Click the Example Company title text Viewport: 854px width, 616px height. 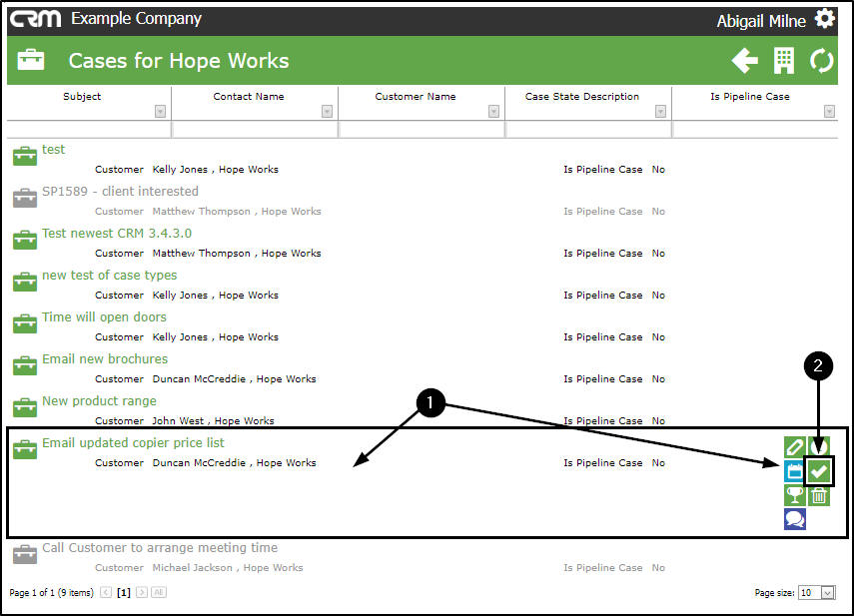136,19
